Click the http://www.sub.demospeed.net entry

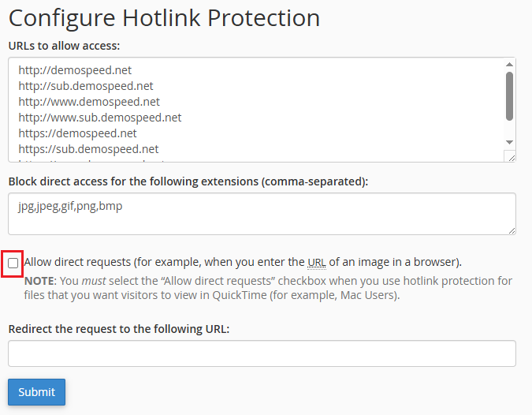click(x=100, y=118)
